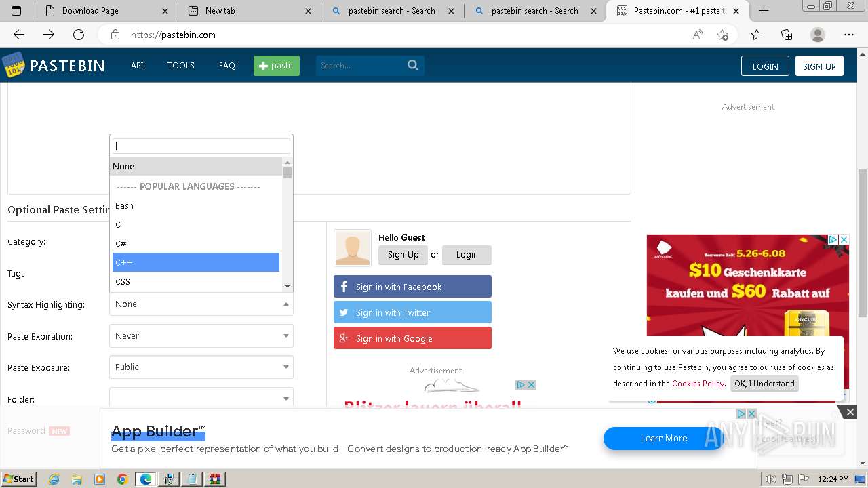Choose Bash in the language list
This screenshot has width=868, height=488.
(196, 205)
